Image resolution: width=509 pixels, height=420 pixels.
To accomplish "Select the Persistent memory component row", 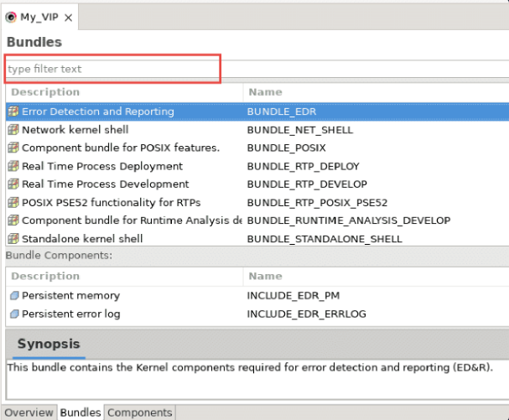I will [x=257, y=295].
